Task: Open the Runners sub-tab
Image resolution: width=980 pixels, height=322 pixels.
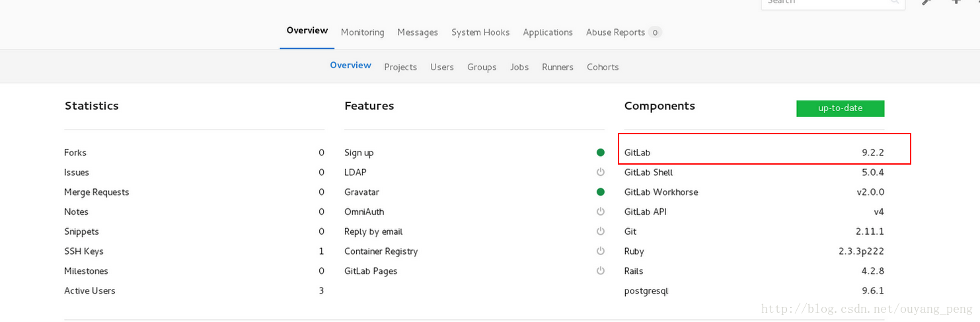Action: tap(558, 67)
